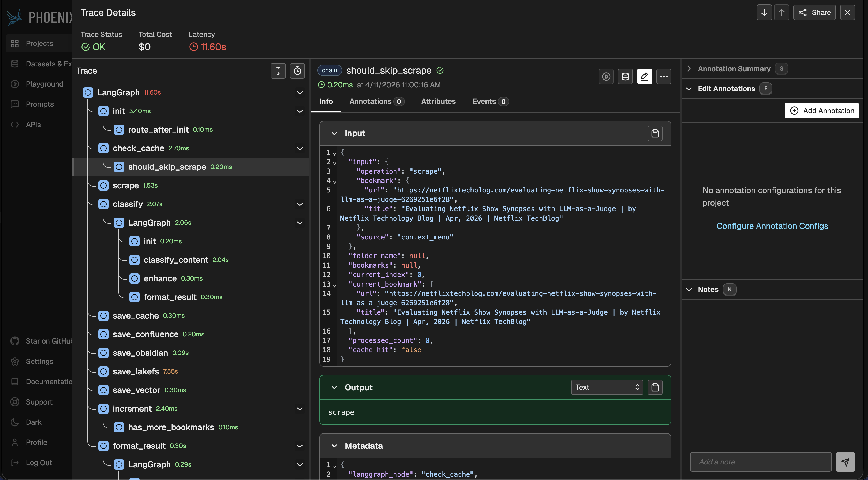Collapse the Input section chevron
This screenshot has height=480, width=868.
[334, 133]
